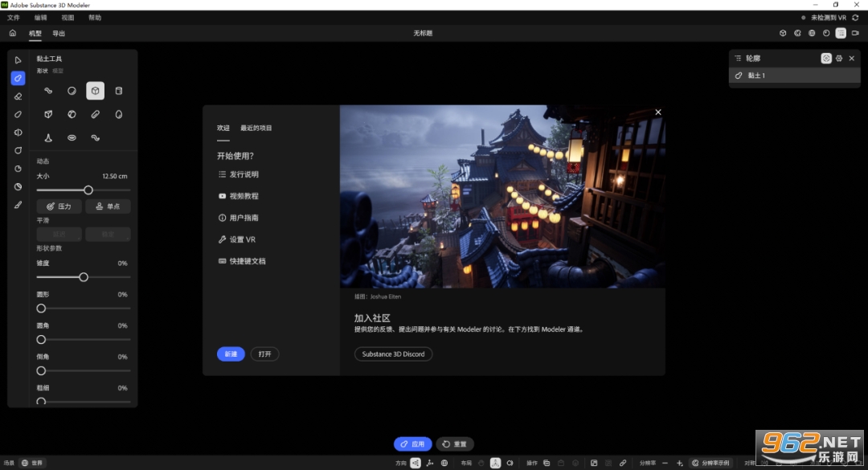
Task: Pick the capsule clay shape
Action: click(x=95, y=115)
